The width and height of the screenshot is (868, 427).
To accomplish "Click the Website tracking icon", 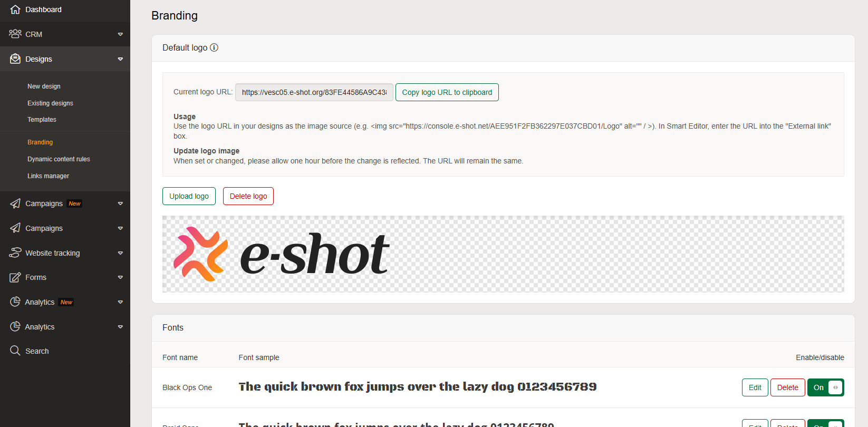I will [15, 253].
